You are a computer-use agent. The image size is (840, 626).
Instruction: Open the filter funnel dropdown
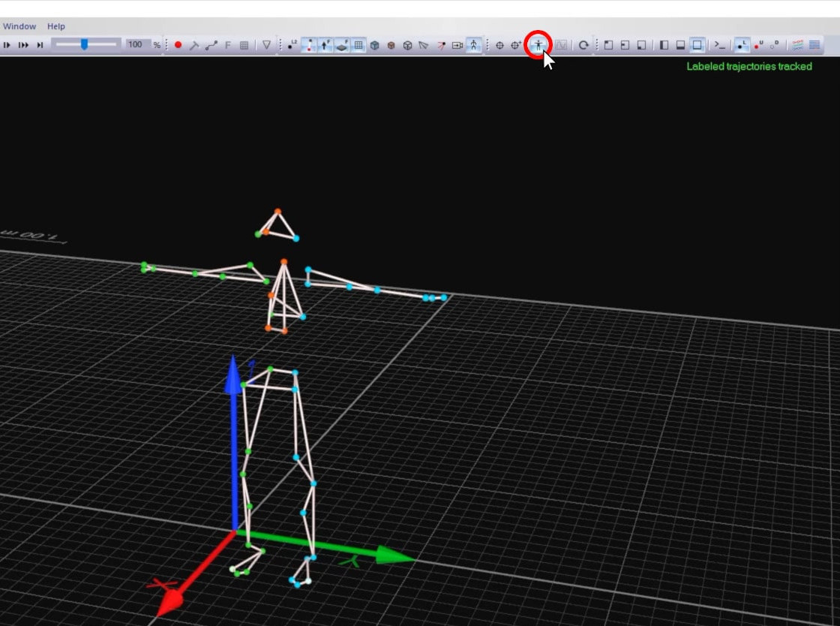pyautogui.click(x=266, y=45)
